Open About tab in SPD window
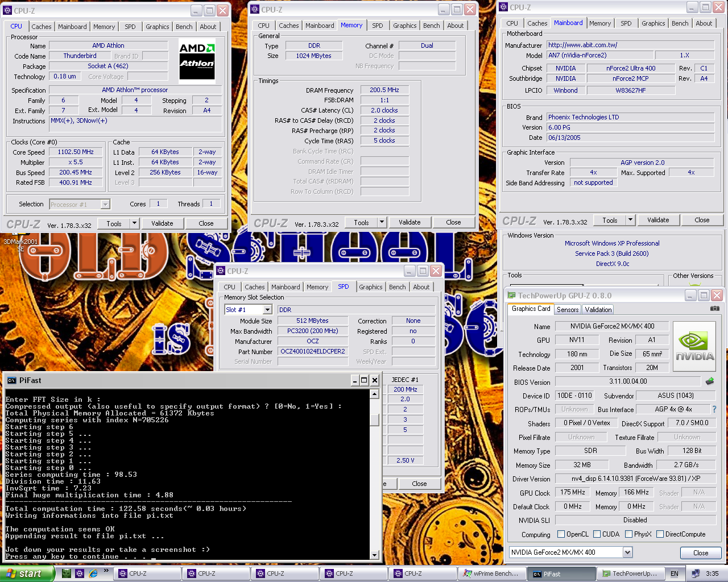This screenshot has width=728, height=582. click(421, 287)
